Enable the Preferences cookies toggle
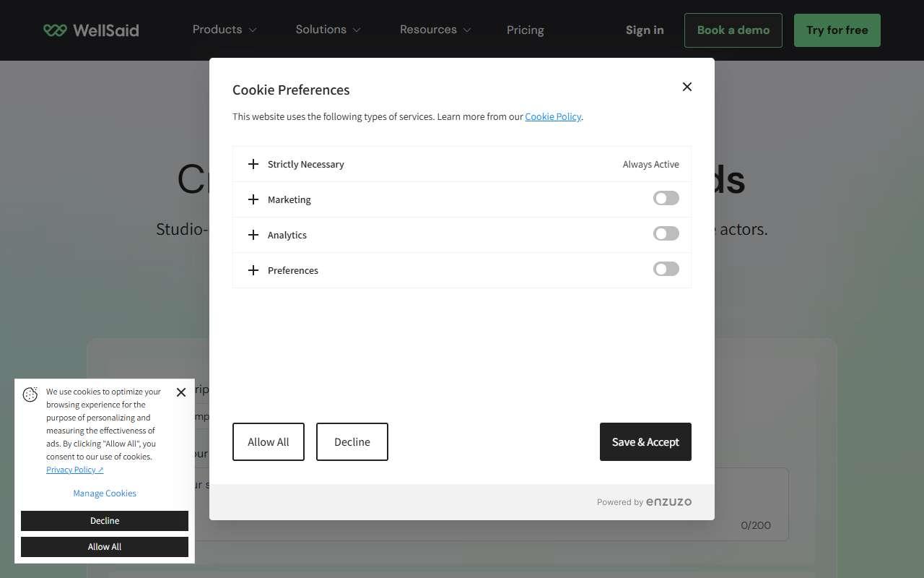Viewport: 924px width, 578px height. click(x=666, y=269)
